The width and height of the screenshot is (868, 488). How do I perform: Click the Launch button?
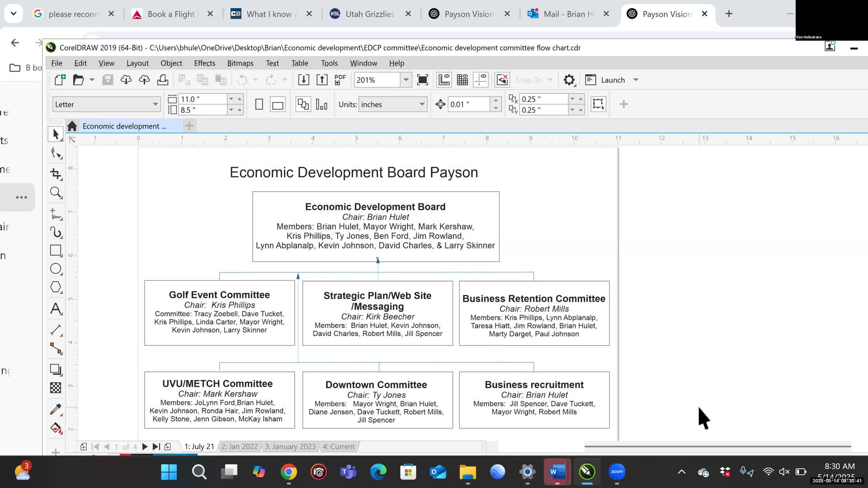click(604, 80)
